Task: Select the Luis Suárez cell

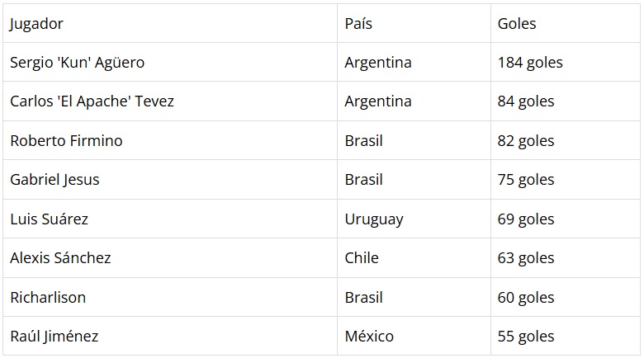Action: (x=49, y=219)
